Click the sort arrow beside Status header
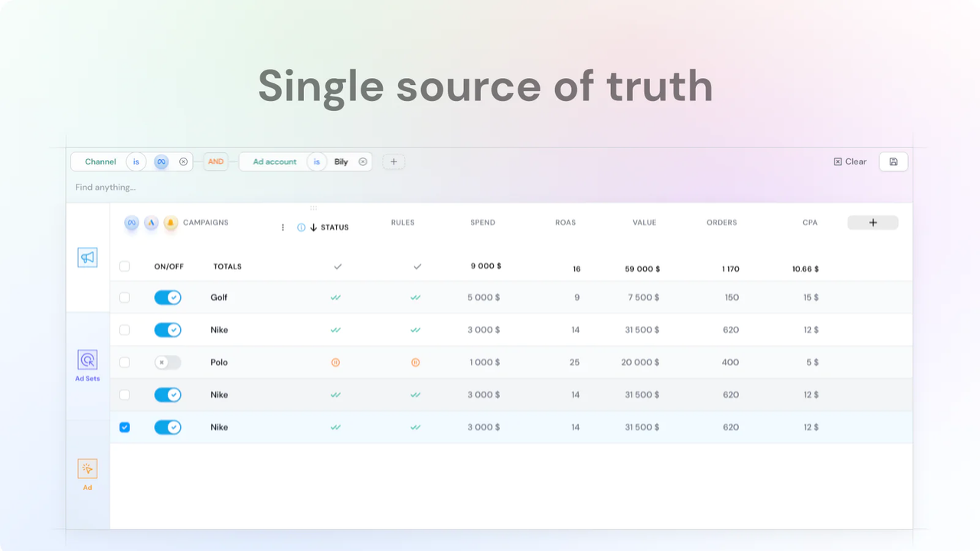980x551 pixels. pyautogui.click(x=313, y=227)
